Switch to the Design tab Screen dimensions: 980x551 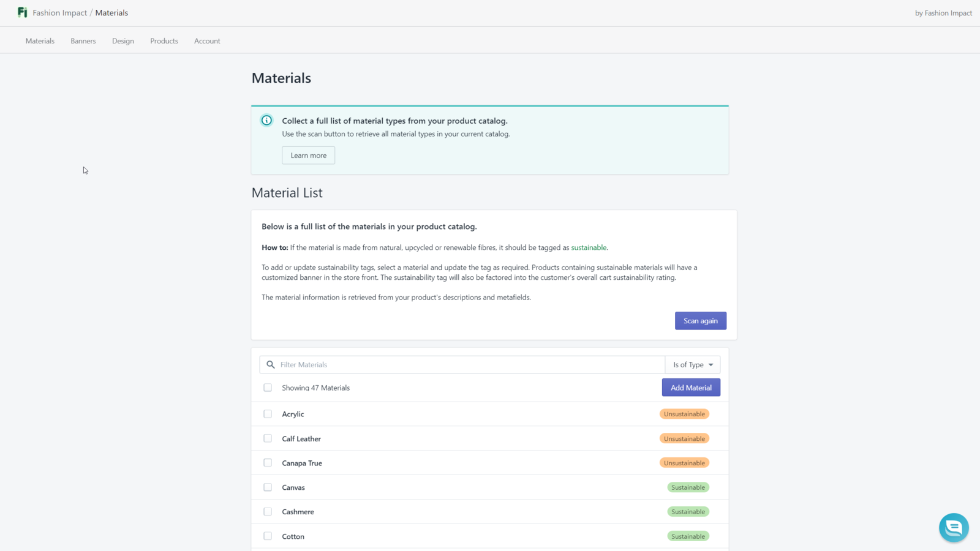123,41
